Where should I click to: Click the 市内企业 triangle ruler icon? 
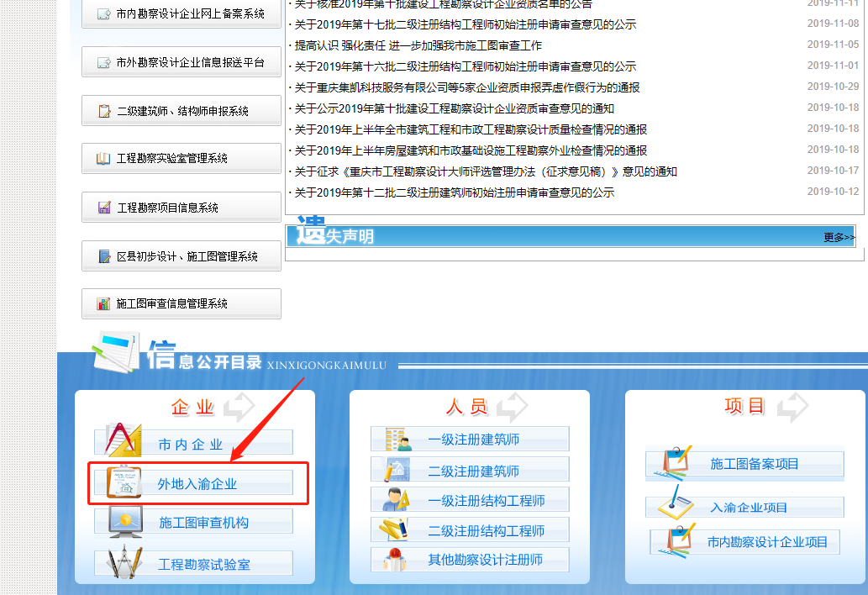click(123, 439)
